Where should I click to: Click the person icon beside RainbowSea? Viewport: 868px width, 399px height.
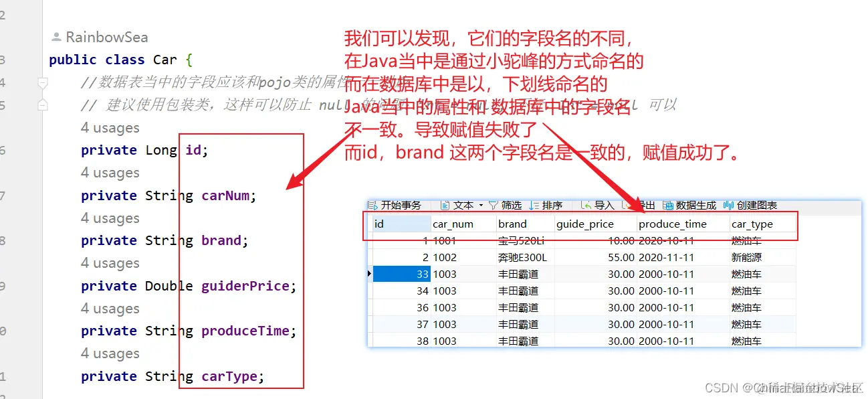point(57,37)
